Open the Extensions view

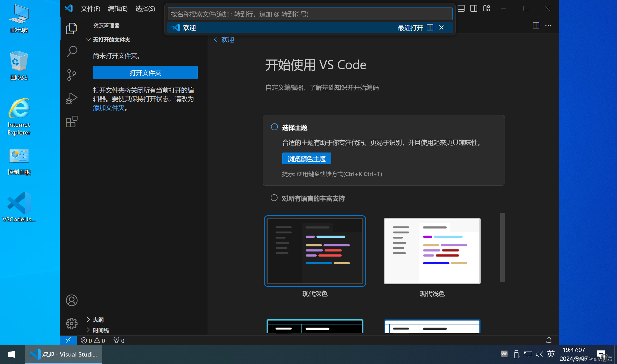coord(71,122)
